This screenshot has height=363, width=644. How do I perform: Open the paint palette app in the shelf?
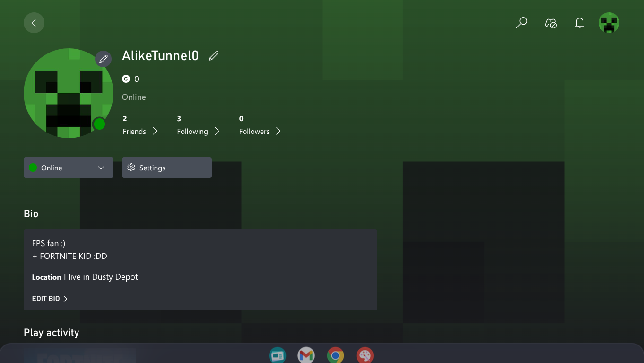365,355
